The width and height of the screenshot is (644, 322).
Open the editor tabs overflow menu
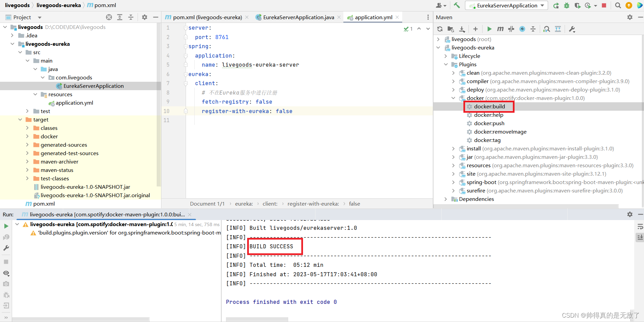pos(428,17)
